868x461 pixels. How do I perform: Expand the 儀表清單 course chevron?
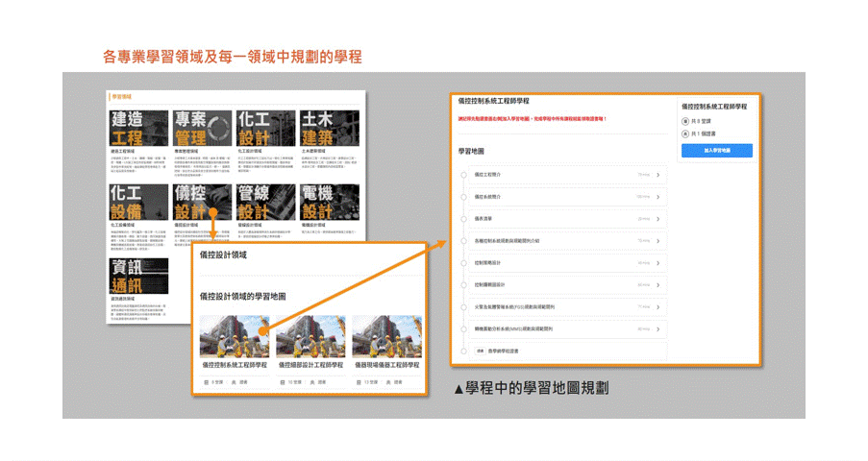tap(658, 219)
